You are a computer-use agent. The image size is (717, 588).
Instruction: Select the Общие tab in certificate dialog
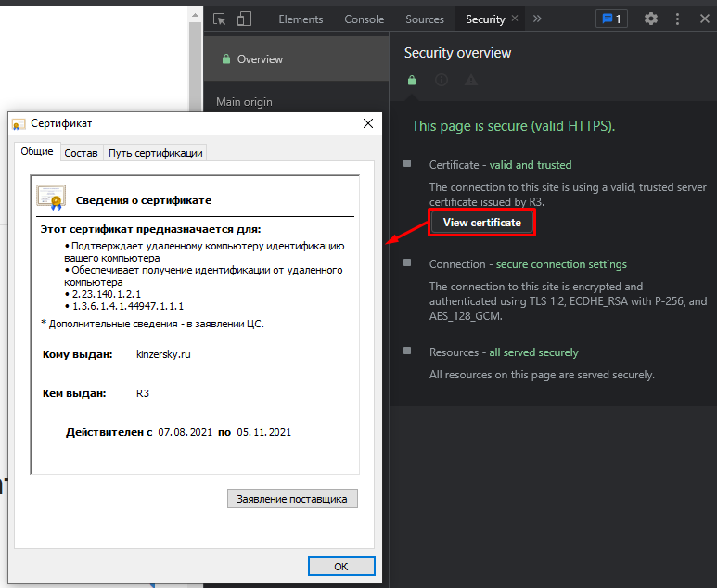[x=37, y=152]
